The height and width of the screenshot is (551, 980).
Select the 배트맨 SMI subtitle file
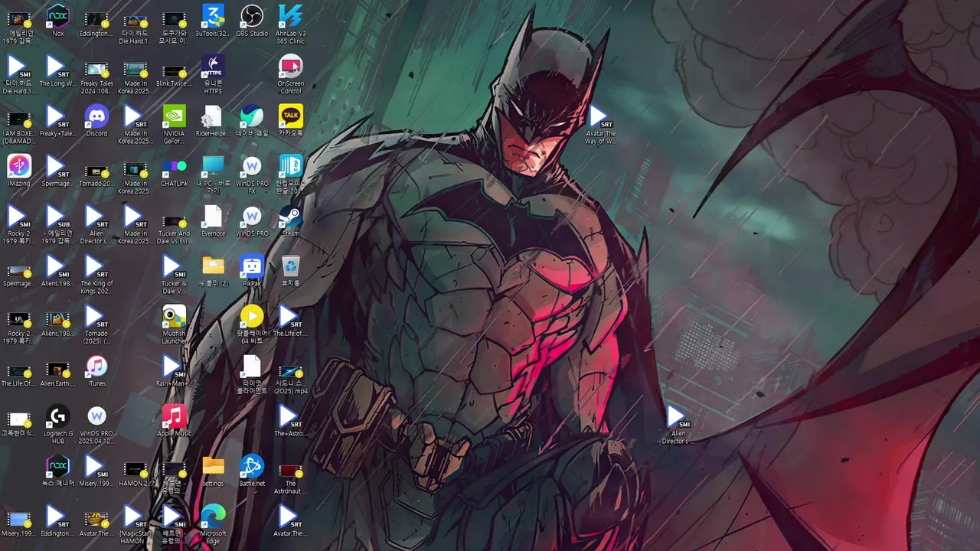coord(175,524)
